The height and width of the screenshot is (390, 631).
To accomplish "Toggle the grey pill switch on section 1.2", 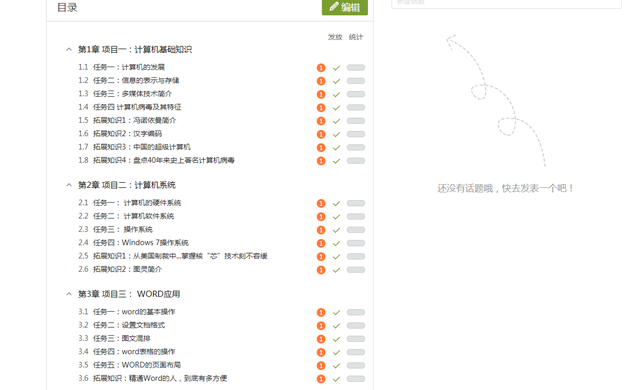I will [356, 81].
